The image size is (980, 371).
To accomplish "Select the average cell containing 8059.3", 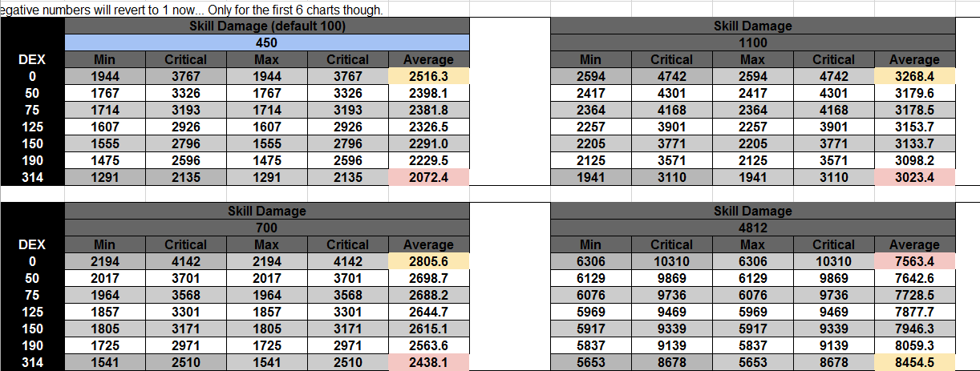I will point(914,345).
